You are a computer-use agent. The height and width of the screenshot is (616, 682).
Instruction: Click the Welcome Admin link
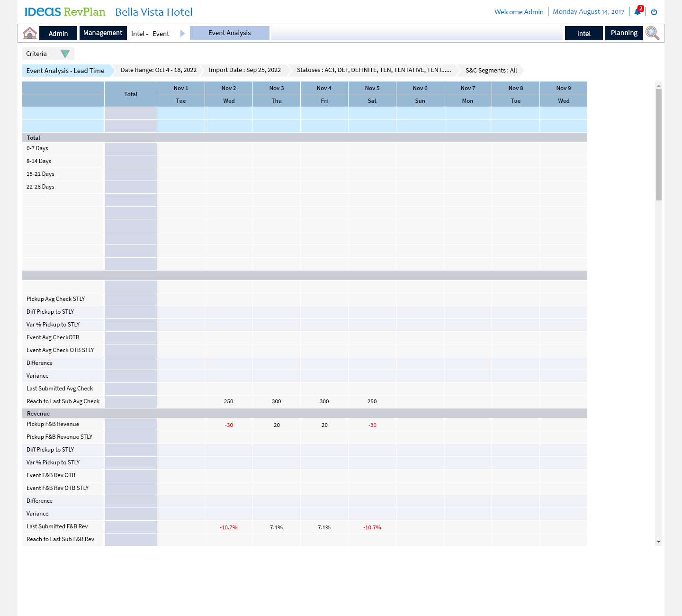coord(519,12)
